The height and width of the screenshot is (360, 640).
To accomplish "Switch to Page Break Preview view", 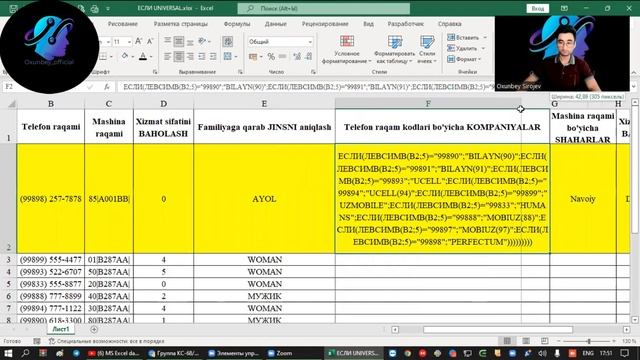I will click(x=544, y=341).
